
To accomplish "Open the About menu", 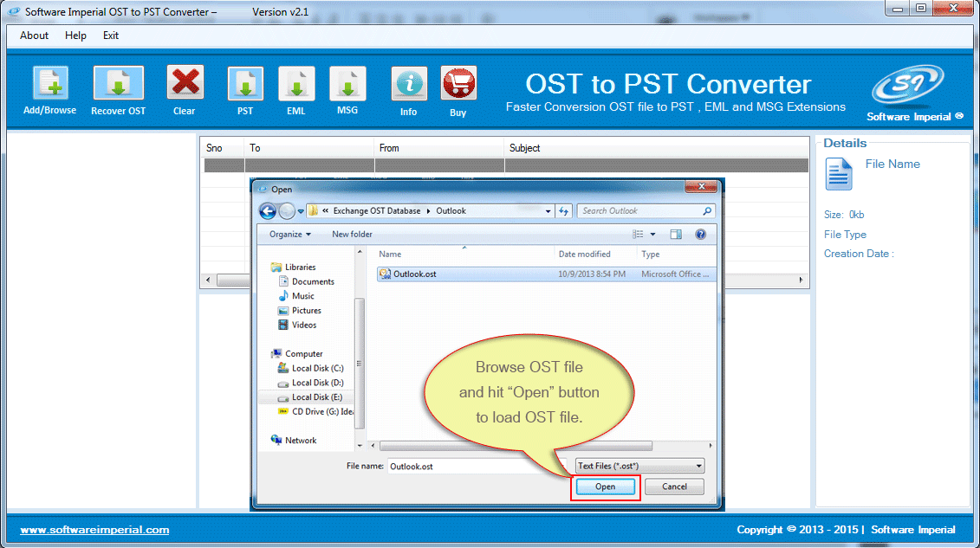I will (x=34, y=35).
